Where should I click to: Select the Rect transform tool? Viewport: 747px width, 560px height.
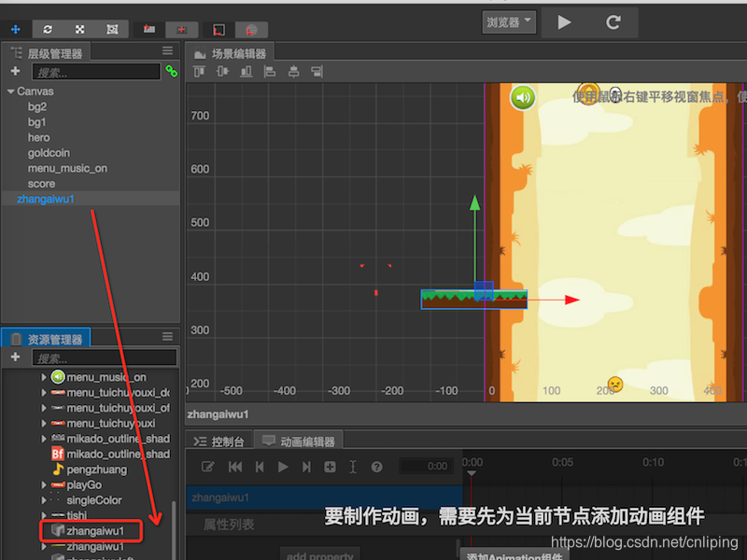[113, 29]
